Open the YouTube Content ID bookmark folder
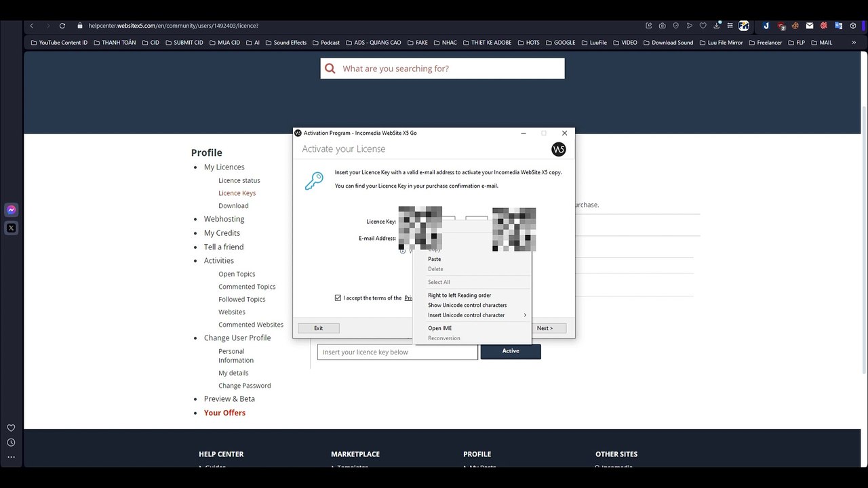868x488 pixels. pyautogui.click(x=59, y=43)
